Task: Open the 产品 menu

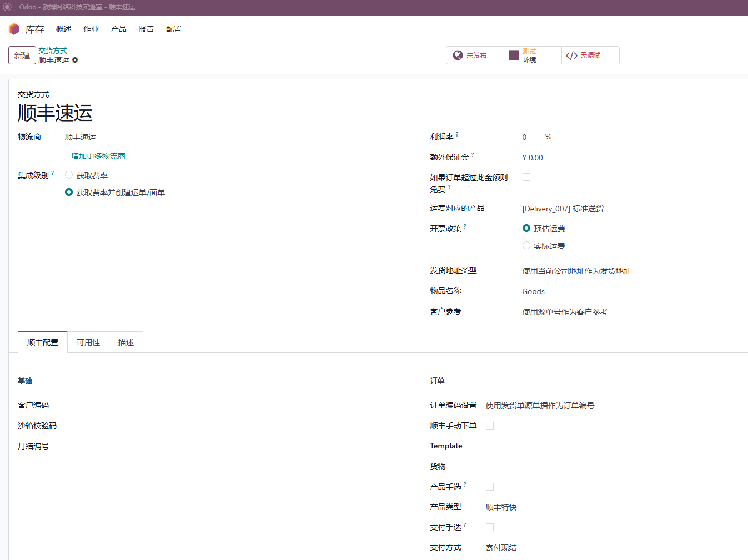Action: pos(118,29)
